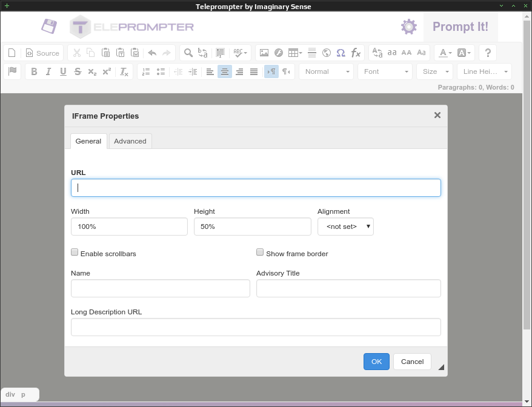Click the Long Description URL field
532x407 pixels.
(256, 327)
